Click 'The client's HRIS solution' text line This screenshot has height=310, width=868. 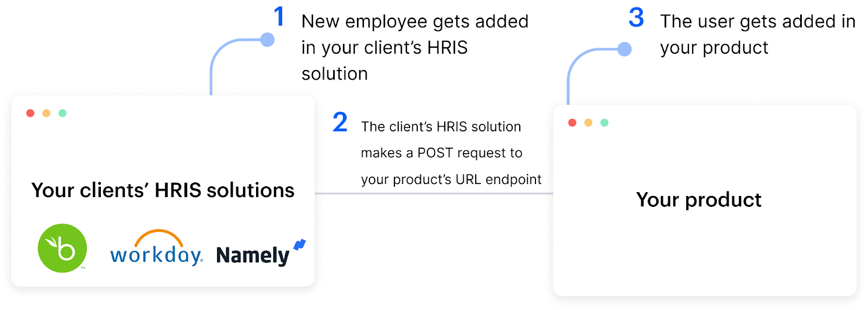441,126
